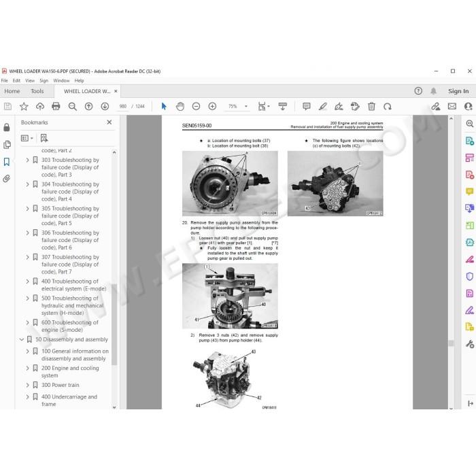
Task: Open the Export PDF tool in right pane
Action: (x=469, y=141)
